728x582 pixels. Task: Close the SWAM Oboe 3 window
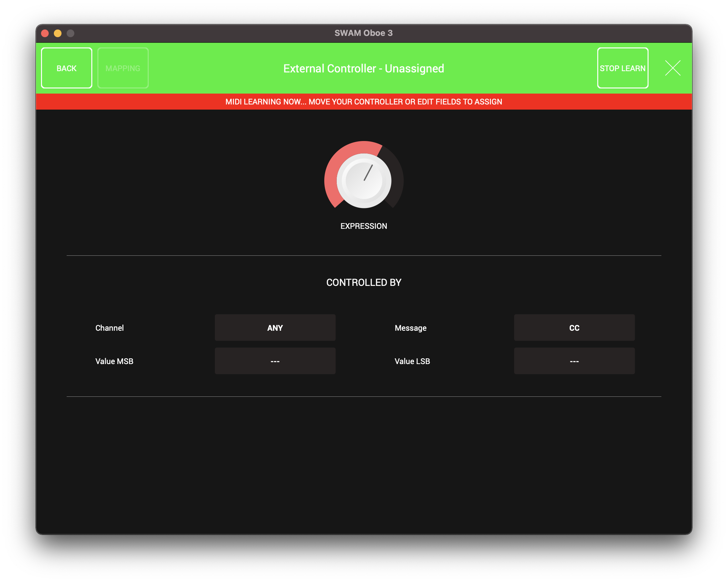click(45, 33)
